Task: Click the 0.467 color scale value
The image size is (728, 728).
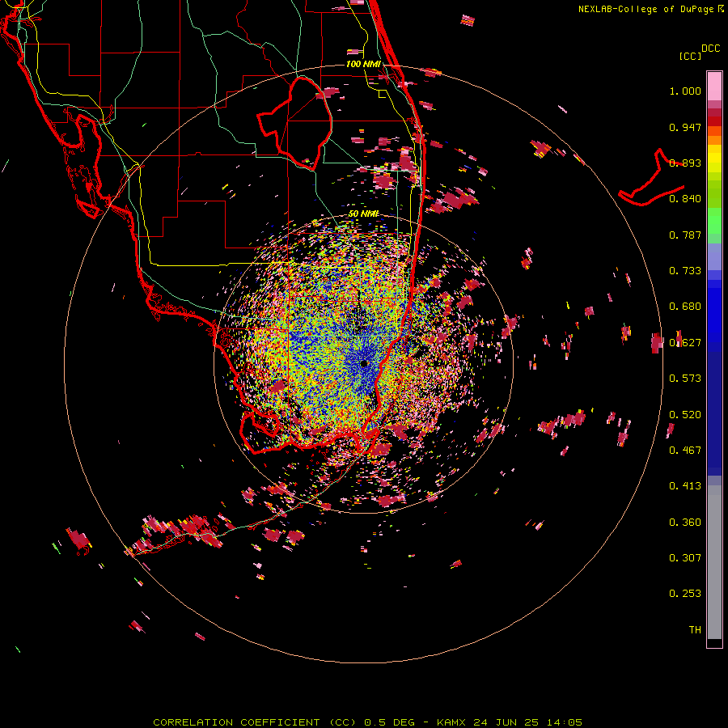Action: click(x=685, y=451)
